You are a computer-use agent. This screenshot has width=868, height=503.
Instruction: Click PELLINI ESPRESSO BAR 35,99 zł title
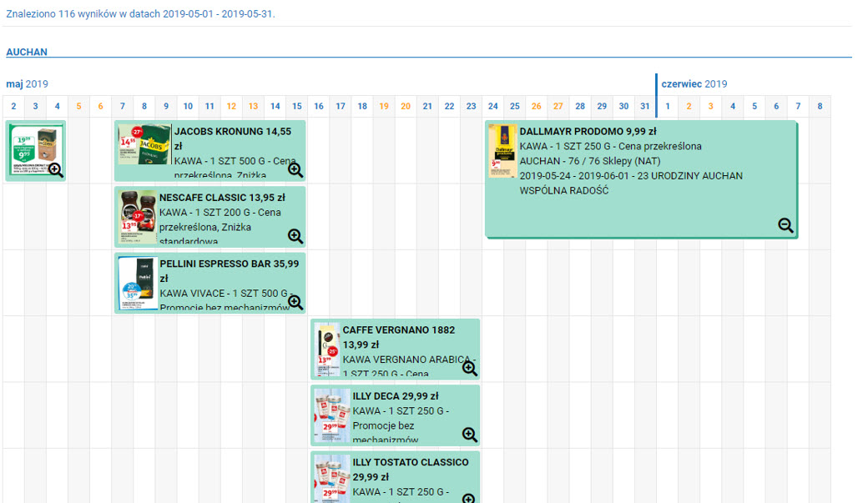pyautogui.click(x=230, y=270)
